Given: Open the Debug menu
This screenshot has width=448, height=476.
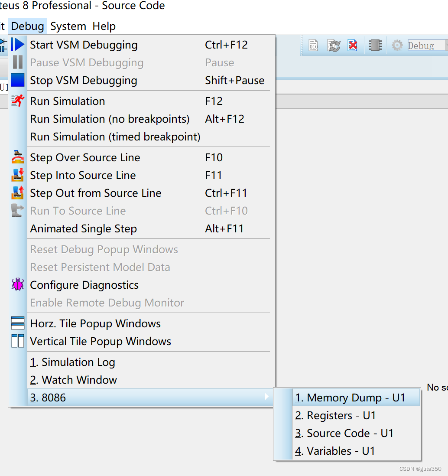Looking at the screenshot, I should [27, 26].
